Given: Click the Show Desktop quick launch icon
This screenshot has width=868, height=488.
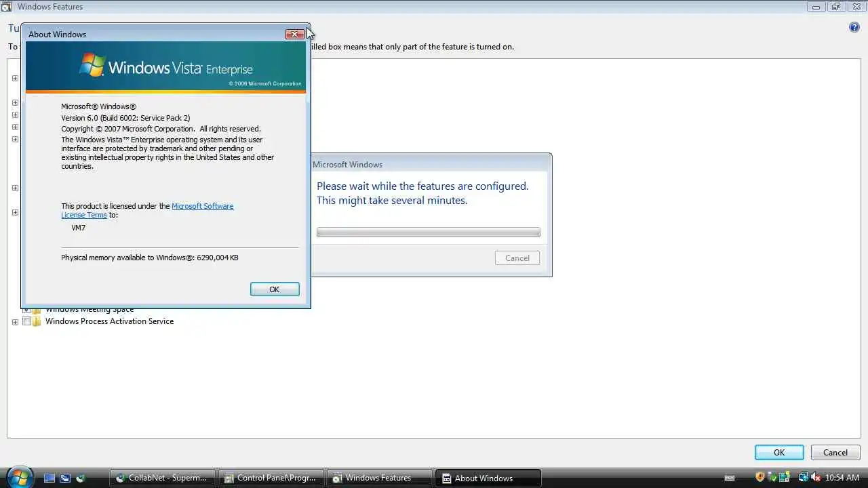Looking at the screenshot, I should tap(50, 478).
